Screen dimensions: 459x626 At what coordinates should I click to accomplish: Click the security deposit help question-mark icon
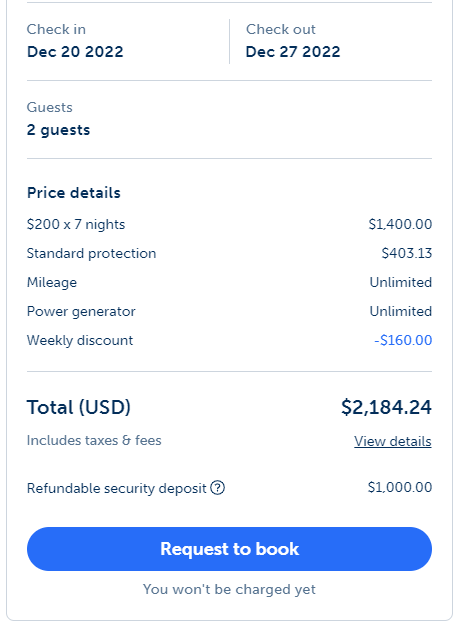click(x=218, y=487)
